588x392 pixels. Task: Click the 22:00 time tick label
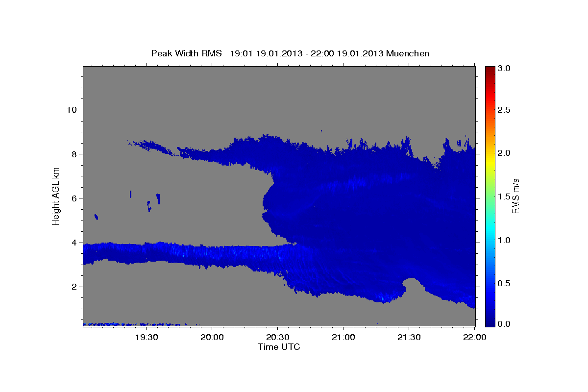[x=474, y=337]
